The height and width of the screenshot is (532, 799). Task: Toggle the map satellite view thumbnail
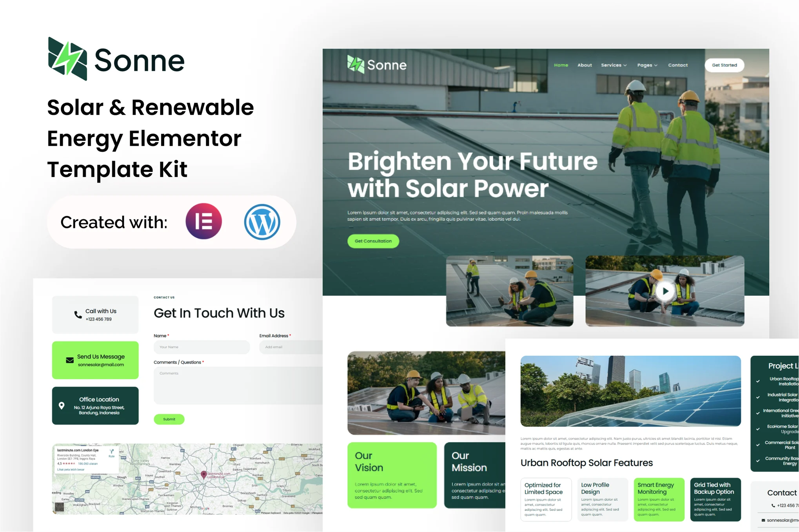pos(59,507)
